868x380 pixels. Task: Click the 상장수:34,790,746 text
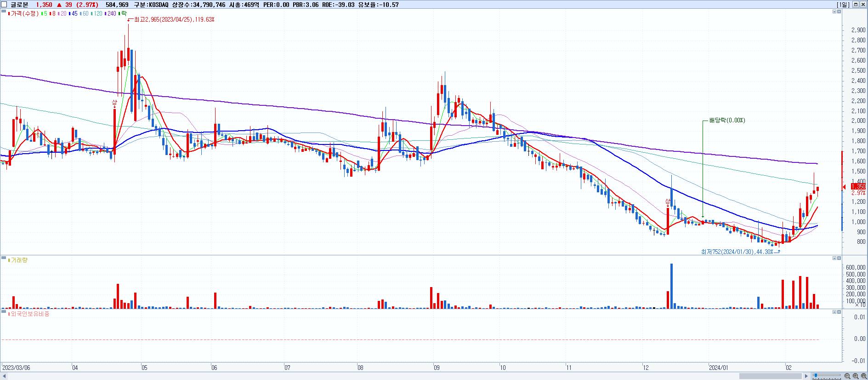(199, 5)
